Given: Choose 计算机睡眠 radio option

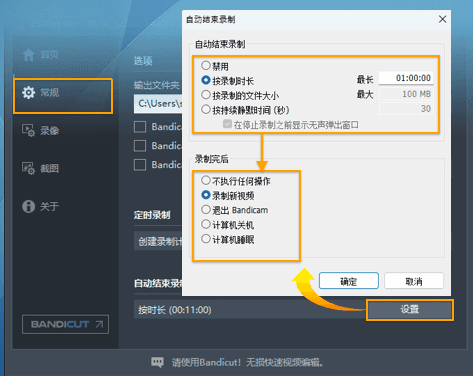Looking at the screenshot, I should tap(206, 239).
